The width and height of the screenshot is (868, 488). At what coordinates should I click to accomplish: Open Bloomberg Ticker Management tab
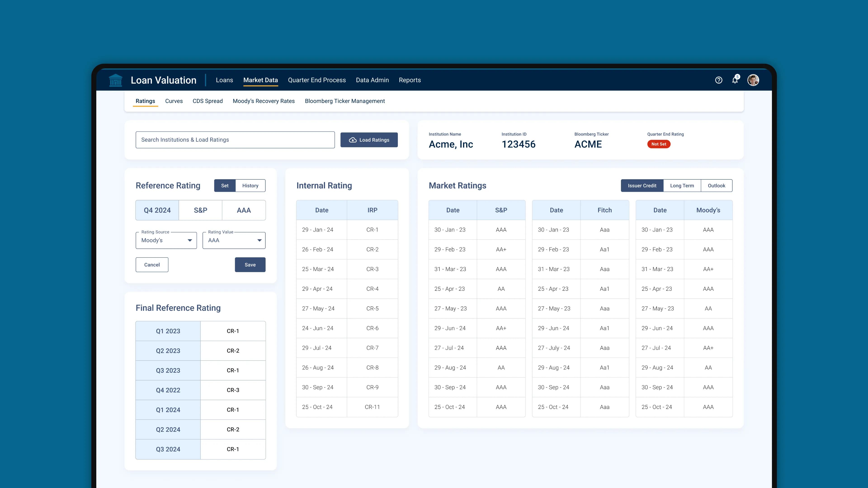[344, 101]
